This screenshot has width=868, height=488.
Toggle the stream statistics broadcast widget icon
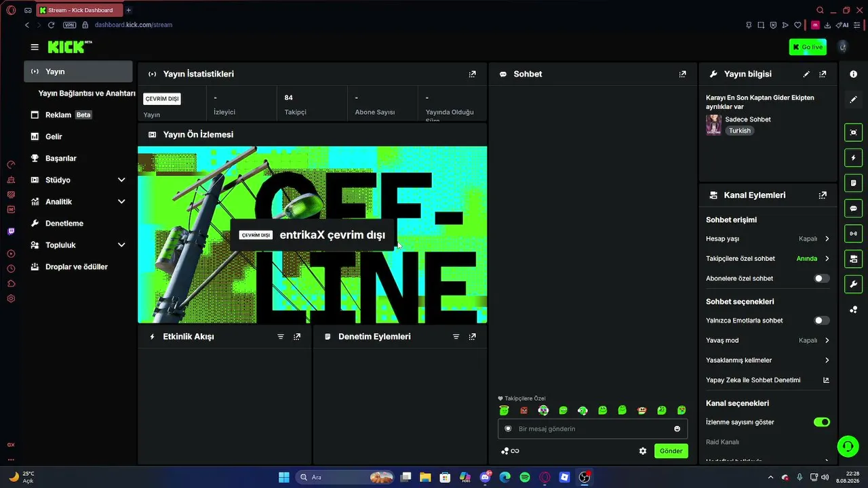coord(853,234)
